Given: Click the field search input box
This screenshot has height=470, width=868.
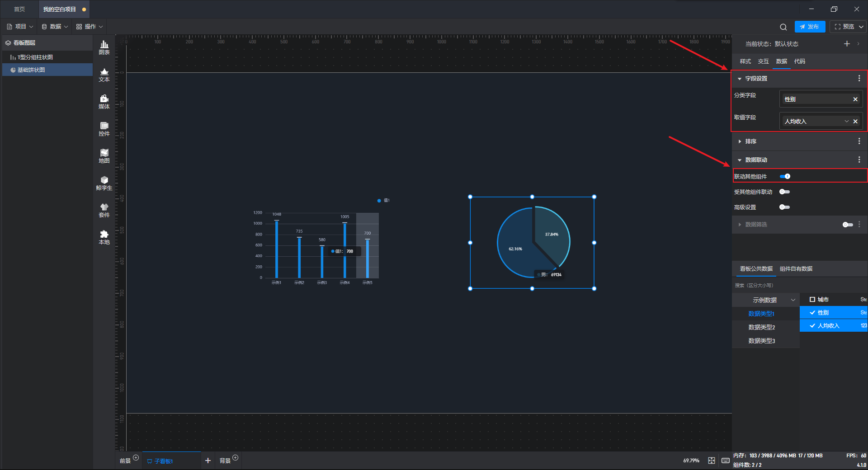Looking at the screenshot, I should coord(799,285).
